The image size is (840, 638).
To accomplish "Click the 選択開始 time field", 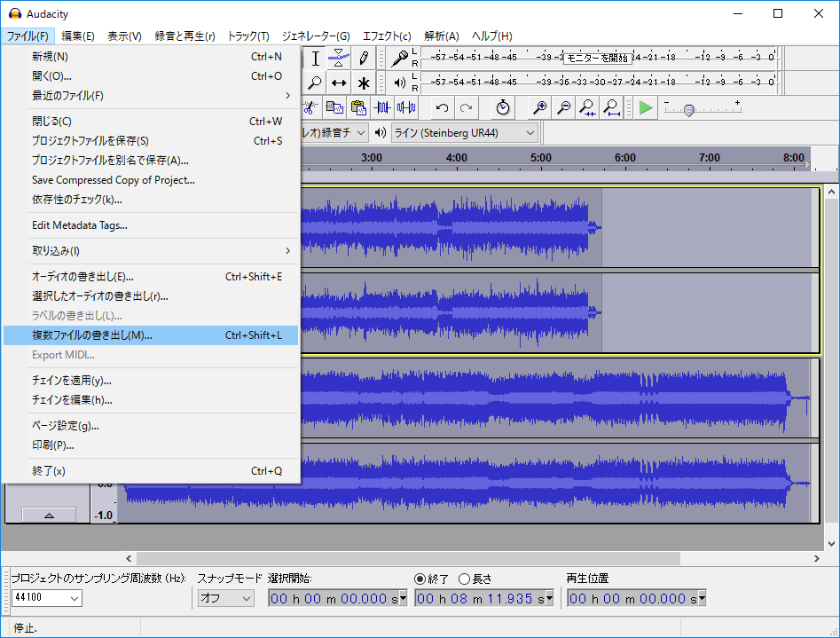I will (337, 598).
